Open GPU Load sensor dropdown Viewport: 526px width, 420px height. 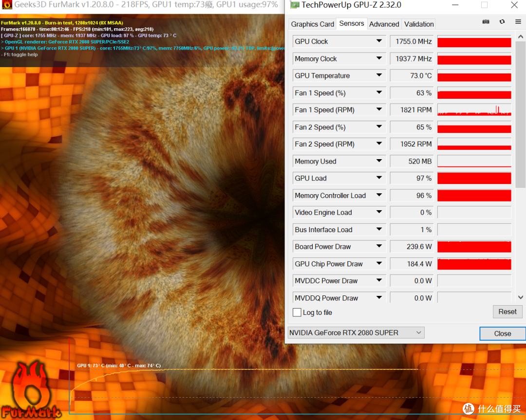(x=379, y=178)
